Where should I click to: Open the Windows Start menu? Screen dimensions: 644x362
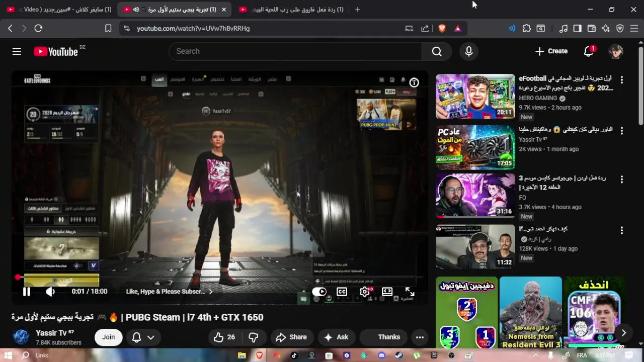pyautogui.click(x=8, y=355)
